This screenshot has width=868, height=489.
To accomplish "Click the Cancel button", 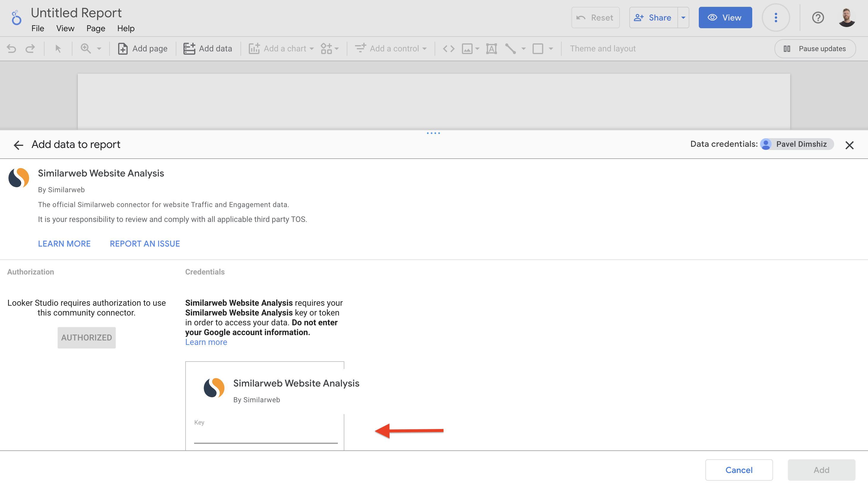I will (x=739, y=470).
